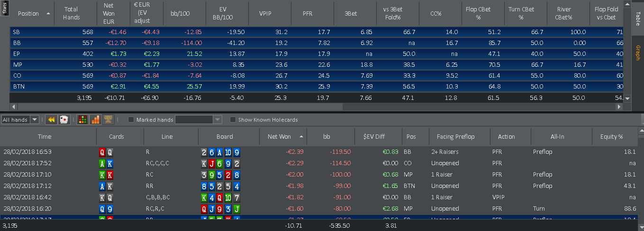Screen dimensions: 644x231
Task: Switch to the Table tab
Action: [638, 18]
